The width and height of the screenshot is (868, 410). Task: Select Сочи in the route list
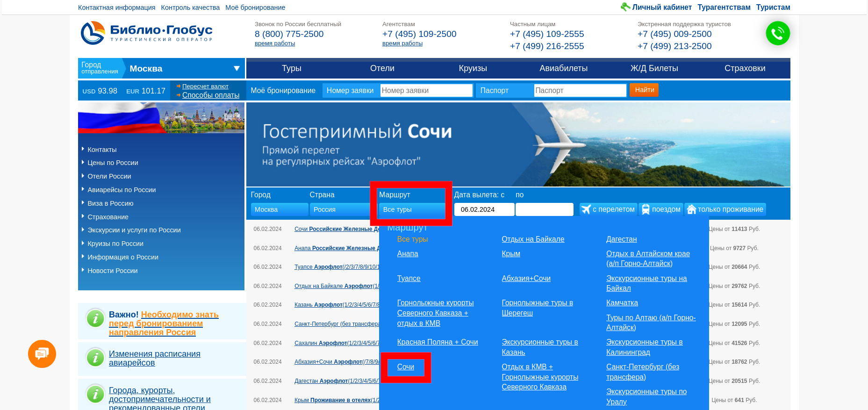405,367
